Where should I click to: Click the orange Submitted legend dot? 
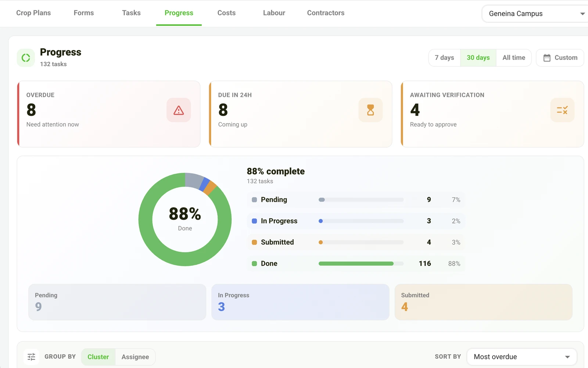point(254,243)
